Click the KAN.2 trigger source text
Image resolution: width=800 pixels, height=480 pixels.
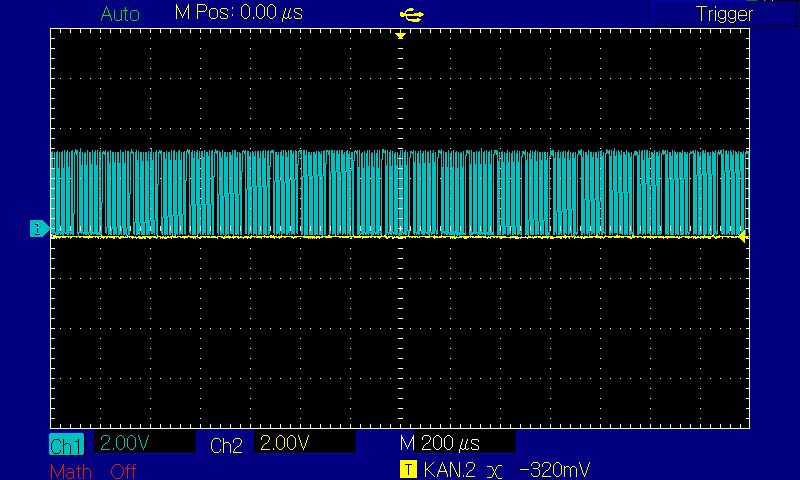tap(449, 469)
